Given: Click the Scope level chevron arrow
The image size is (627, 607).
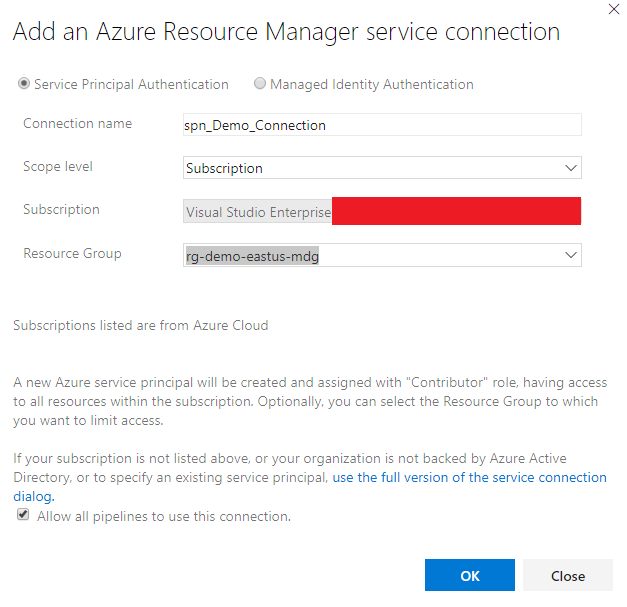Looking at the screenshot, I should (571, 168).
